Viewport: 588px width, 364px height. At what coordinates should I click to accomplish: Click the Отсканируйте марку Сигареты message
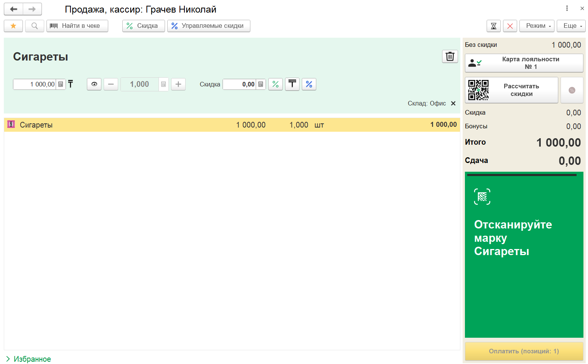click(513, 238)
